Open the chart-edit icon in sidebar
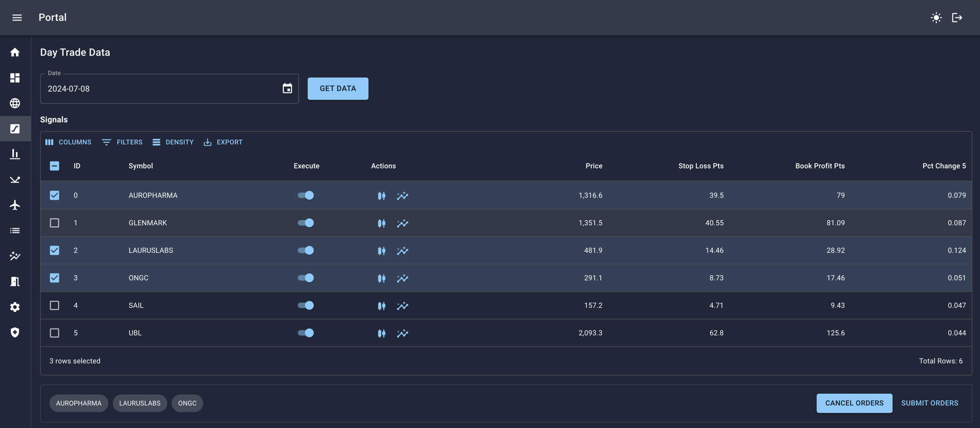The height and width of the screenshot is (428, 980). (15, 129)
